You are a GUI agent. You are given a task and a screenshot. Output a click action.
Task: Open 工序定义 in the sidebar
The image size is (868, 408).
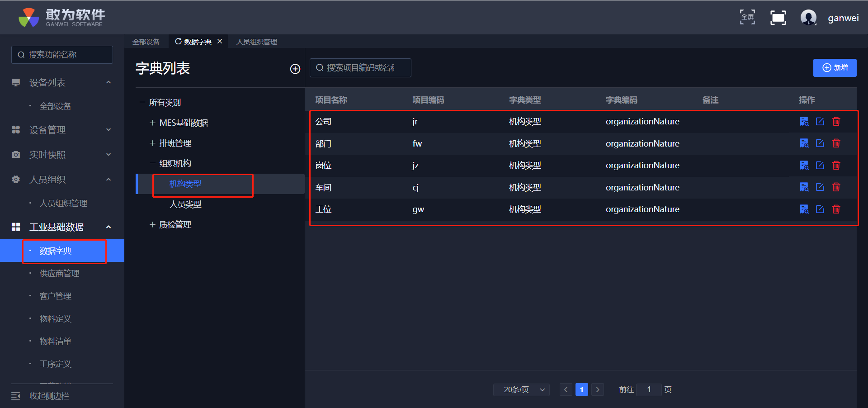coord(55,364)
